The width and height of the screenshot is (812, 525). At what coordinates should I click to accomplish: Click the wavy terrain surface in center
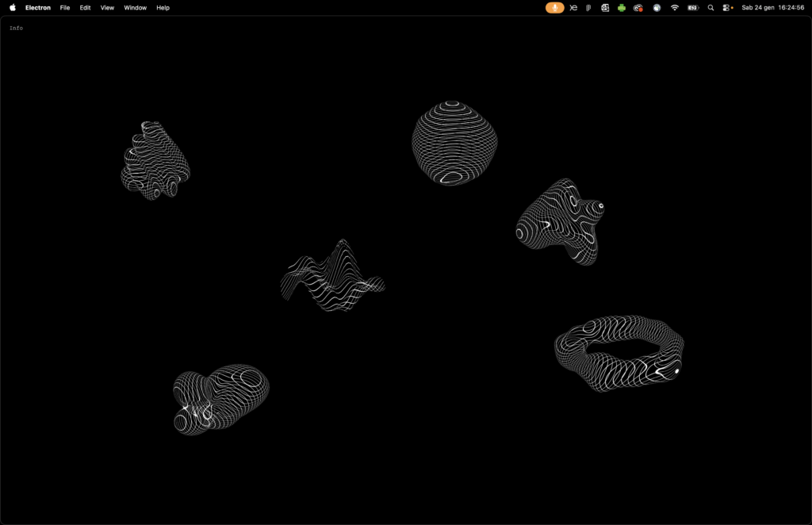coord(333,278)
